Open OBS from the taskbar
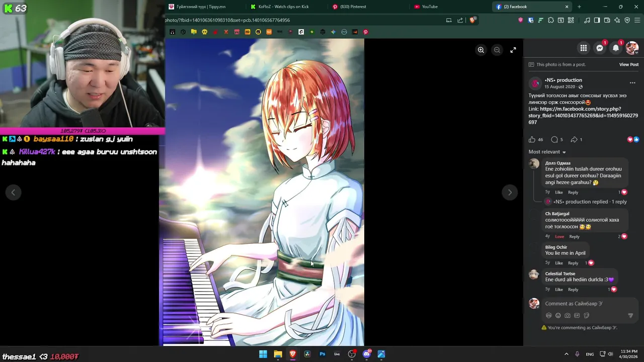 (x=352, y=354)
